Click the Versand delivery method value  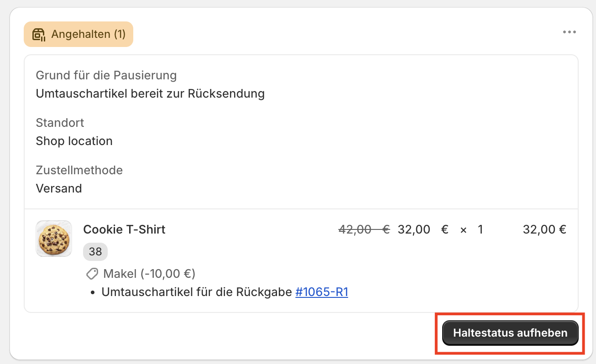click(59, 188)
